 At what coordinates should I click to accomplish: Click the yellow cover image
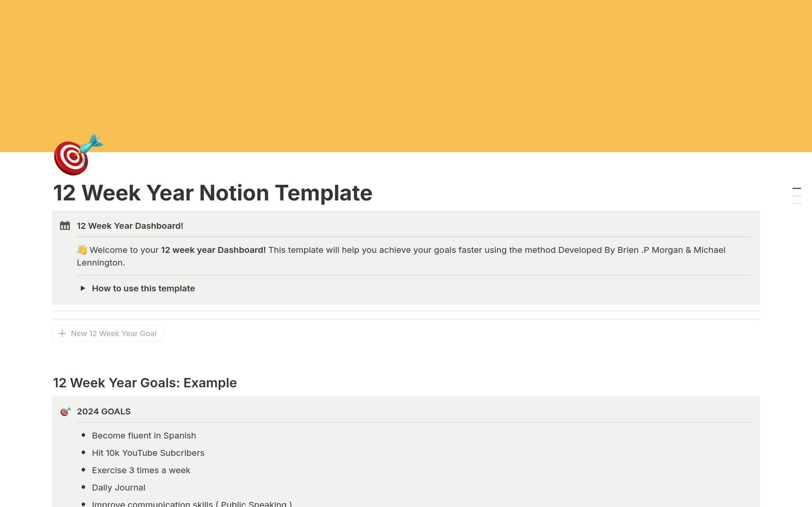406,72
